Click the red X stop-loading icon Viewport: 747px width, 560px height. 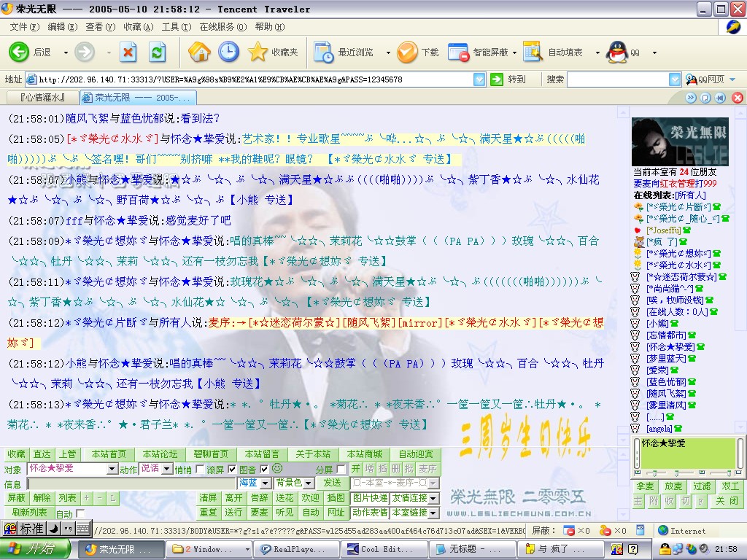coord(128,52)
